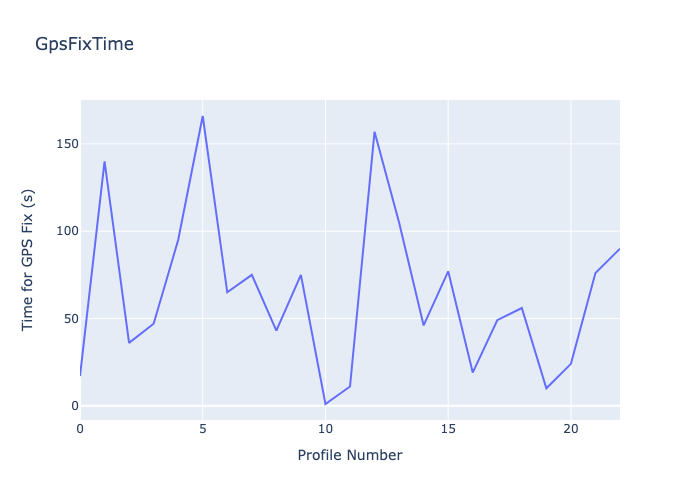
Task: Click the x-axis tick label 15
Action: [x=448, y=428]
